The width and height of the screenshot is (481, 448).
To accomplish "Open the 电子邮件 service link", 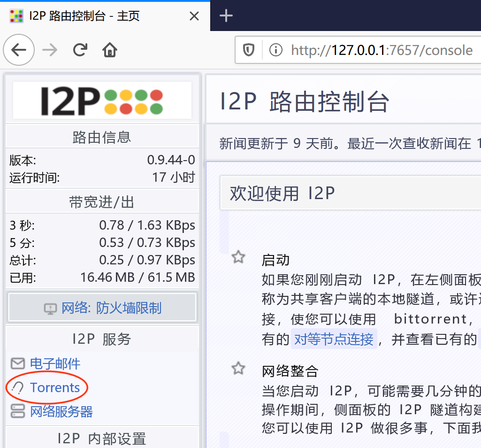I will [55, 363].
